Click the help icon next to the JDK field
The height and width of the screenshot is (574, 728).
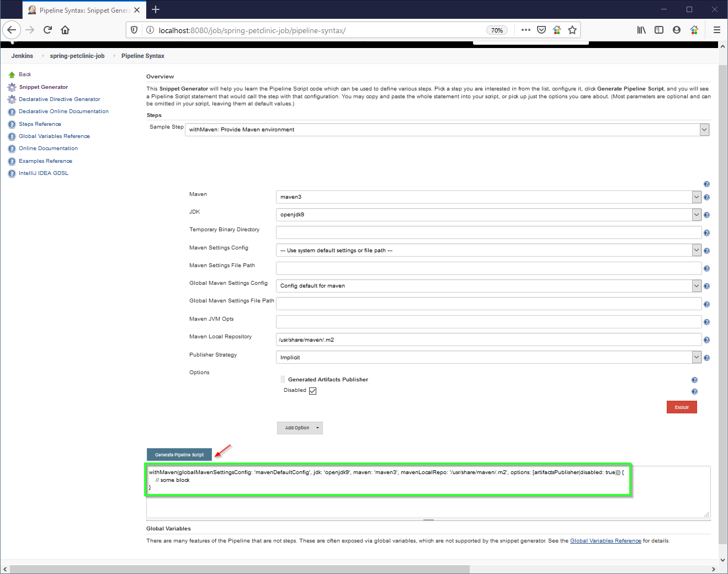point(706,215)
